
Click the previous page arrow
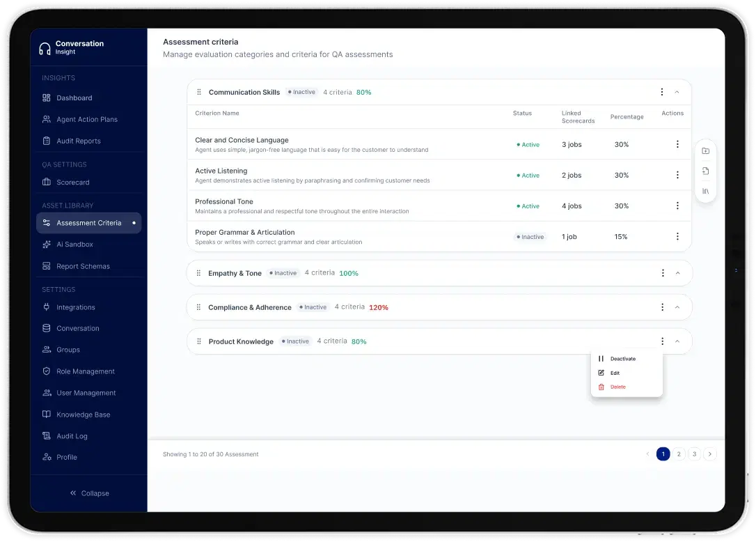pos(647,454)
